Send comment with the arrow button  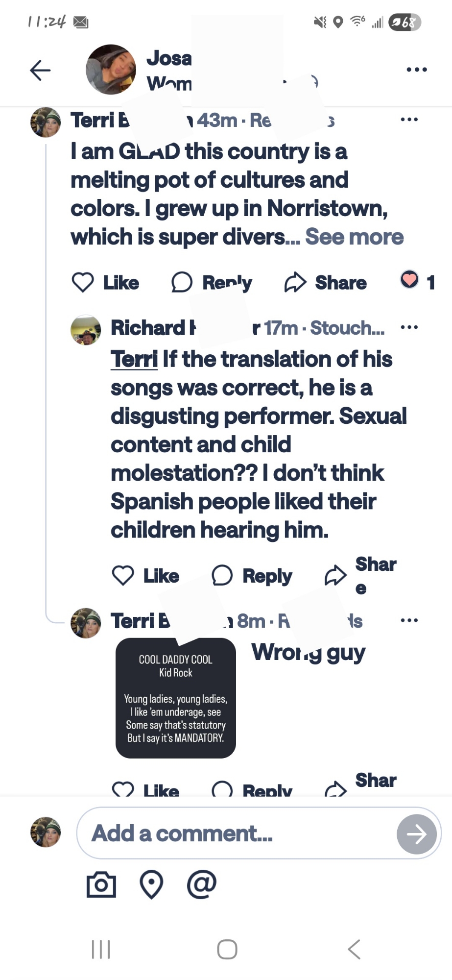pos(416,834)
